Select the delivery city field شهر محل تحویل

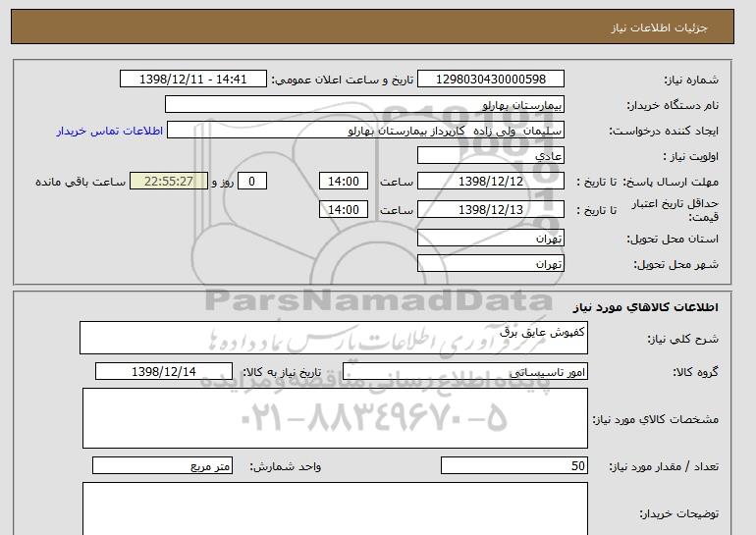click(490, 264)
